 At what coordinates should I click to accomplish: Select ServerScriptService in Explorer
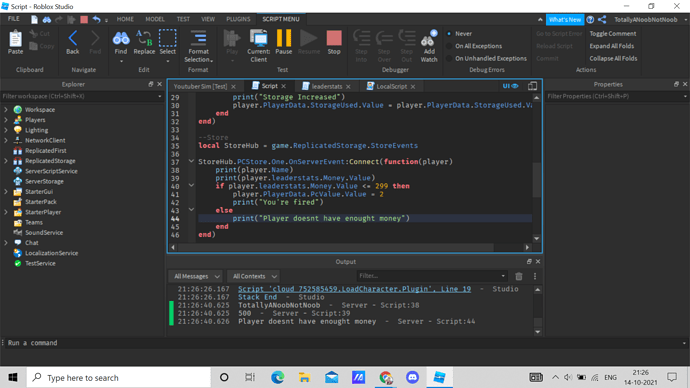click(x=51, y=171)
